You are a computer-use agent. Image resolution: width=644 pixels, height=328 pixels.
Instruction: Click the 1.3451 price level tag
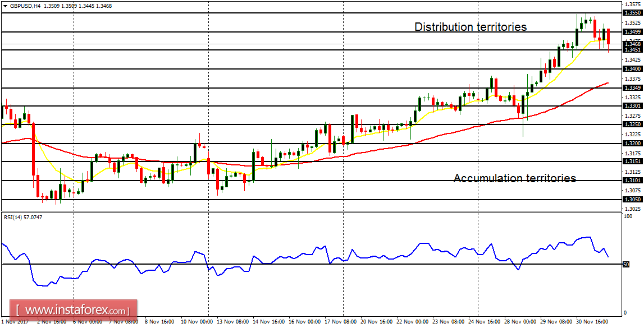(632, 49)
